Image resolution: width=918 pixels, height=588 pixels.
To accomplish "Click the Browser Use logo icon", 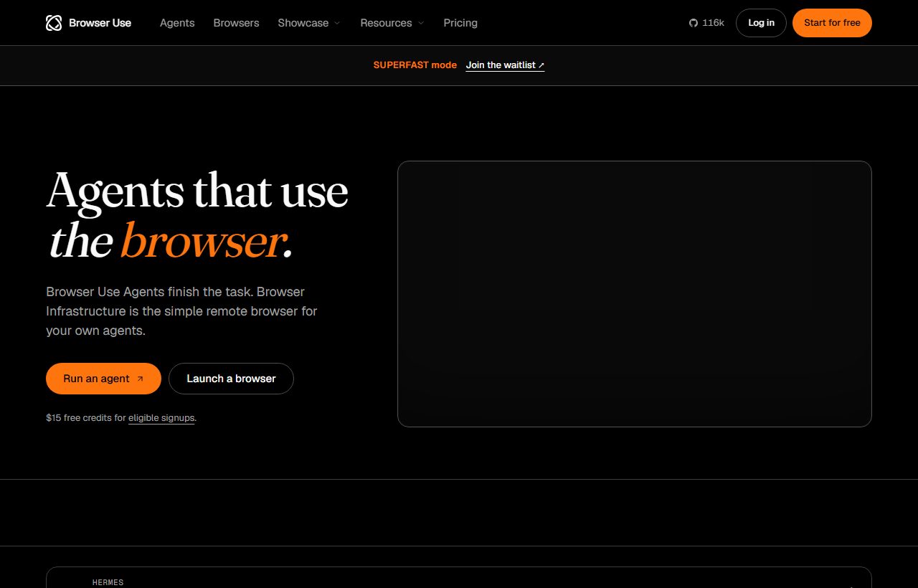I will tap(54, 23).
